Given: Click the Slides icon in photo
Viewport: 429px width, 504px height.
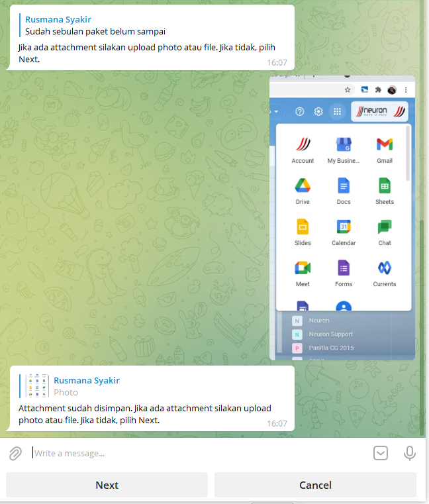Looking at the screenshot, I should pyautogui.click(x=303, y=227).
